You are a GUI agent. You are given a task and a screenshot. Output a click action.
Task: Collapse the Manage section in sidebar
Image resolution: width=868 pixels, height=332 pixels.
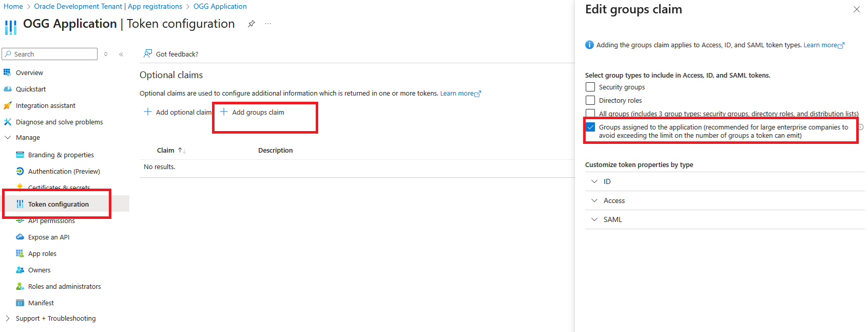(x=8, y=137)
